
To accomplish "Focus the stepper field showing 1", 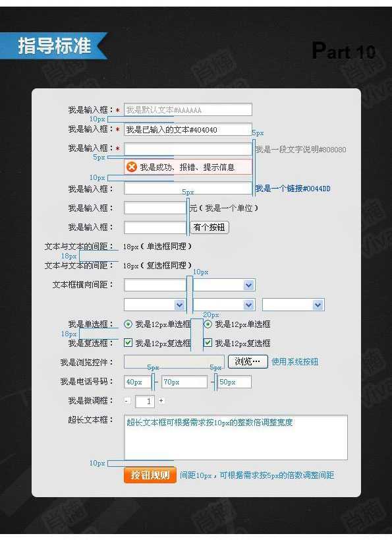I will tap(144, 402).
